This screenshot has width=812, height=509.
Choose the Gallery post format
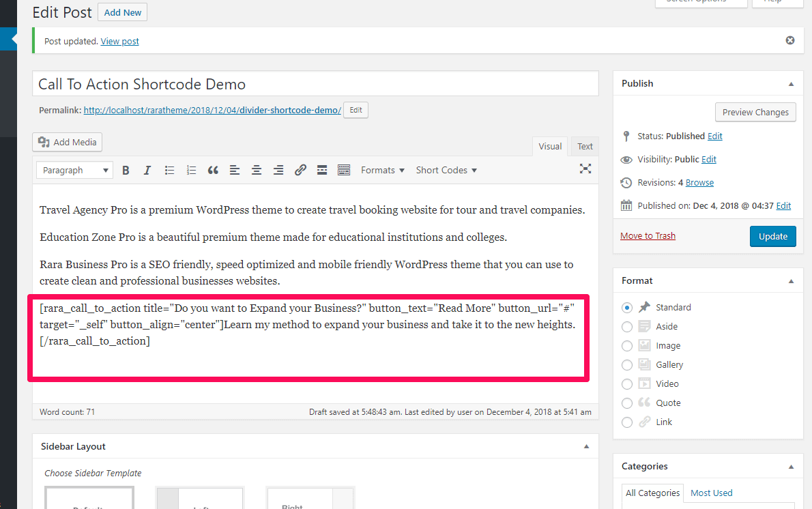point(627,365)
